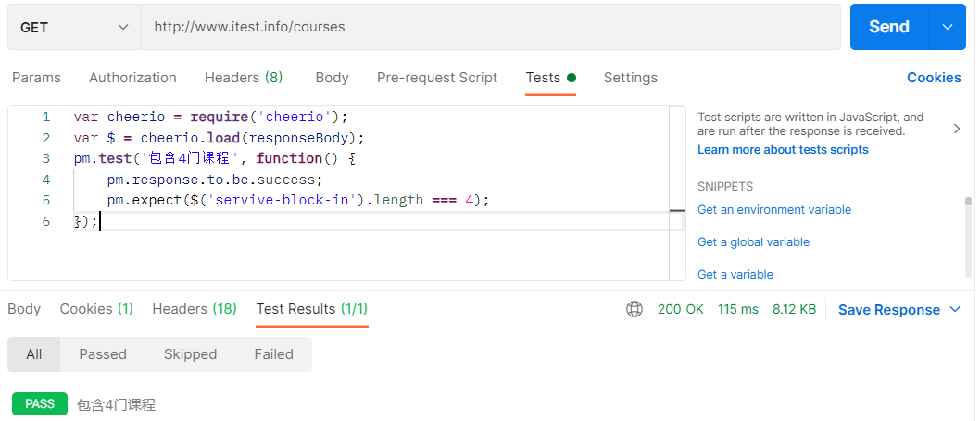980x421 pixels.
Task: Click the Send button
Action: pos(888,27)
